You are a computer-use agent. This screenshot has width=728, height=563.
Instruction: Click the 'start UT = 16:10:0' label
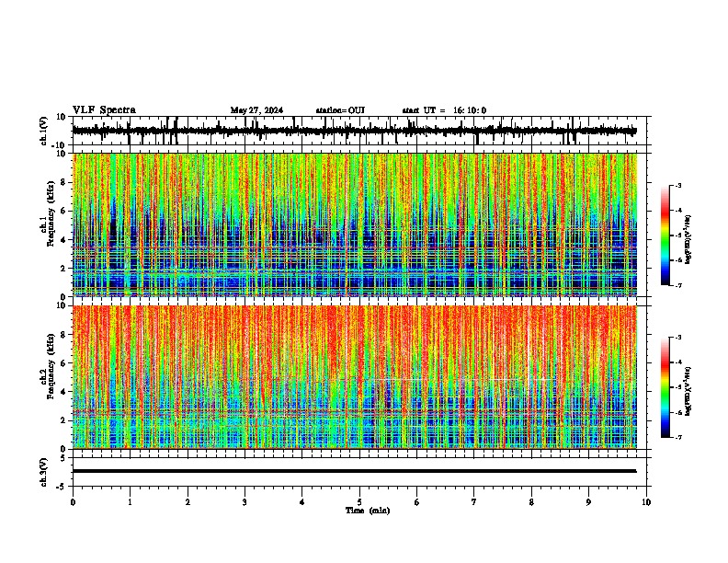pyautogui.click(x=444, y=110)
